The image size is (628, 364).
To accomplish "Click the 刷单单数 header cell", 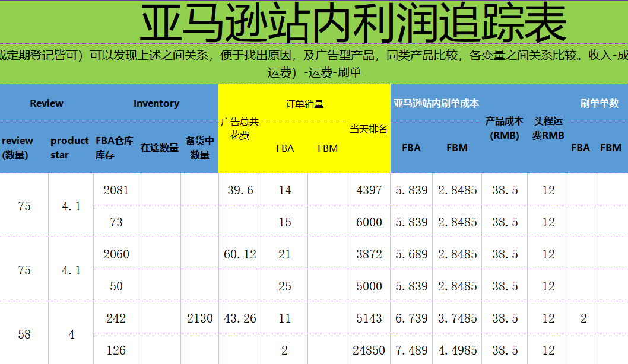I will 600,103.
